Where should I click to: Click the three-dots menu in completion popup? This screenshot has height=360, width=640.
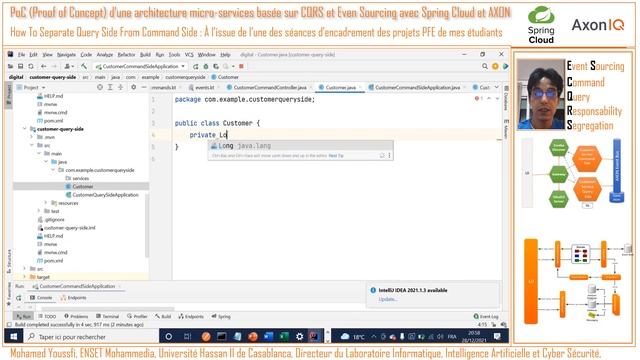(x=389, y=156)
